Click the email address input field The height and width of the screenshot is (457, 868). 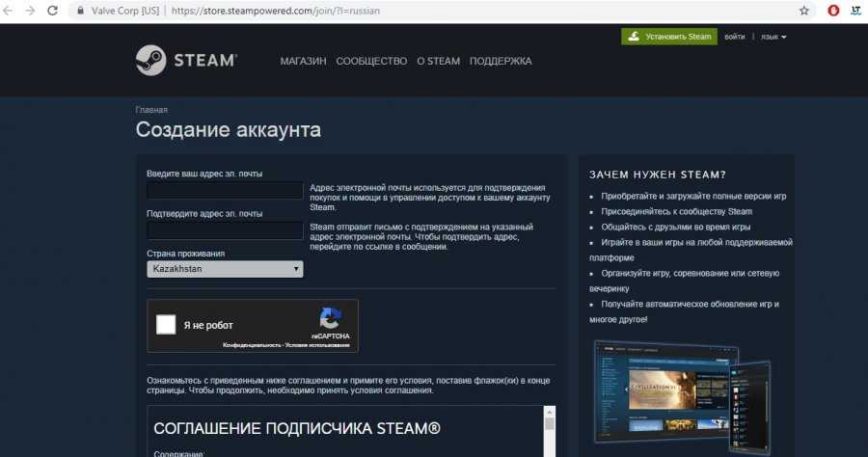click(x=225, y=191)
